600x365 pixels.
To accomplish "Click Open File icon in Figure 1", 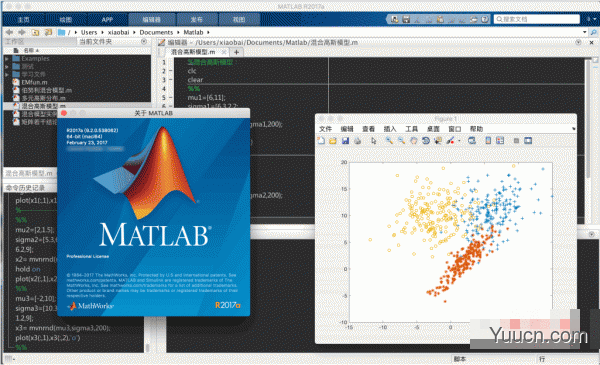I will 333,141.
